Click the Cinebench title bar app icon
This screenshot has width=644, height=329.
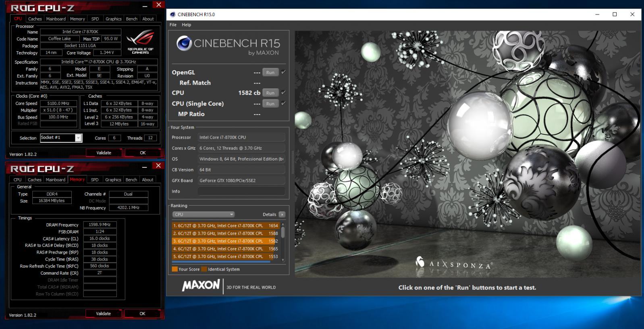coord(172,15)
